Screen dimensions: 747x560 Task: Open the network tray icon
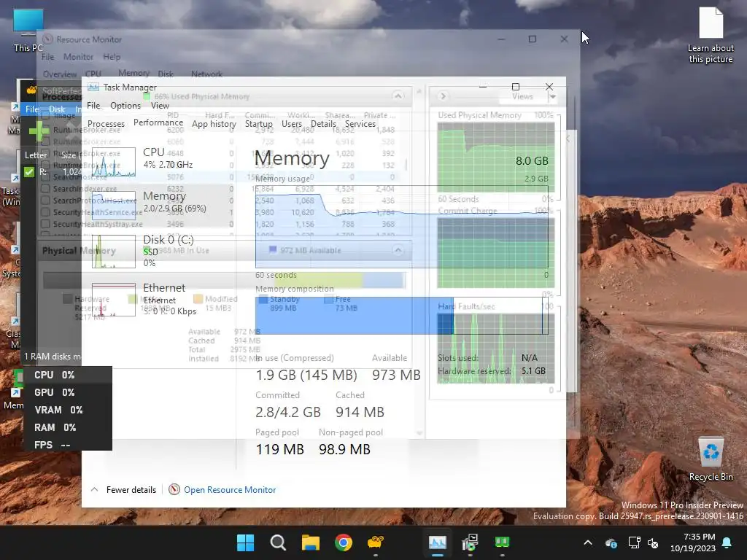tap(634, 542)
